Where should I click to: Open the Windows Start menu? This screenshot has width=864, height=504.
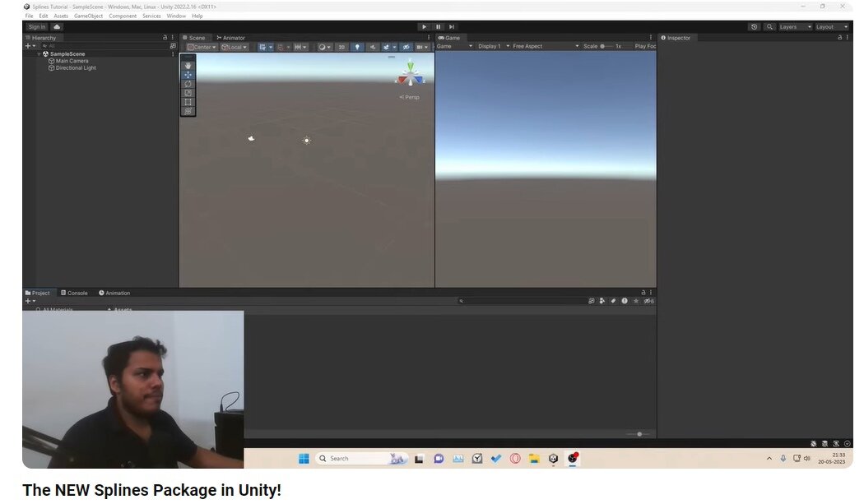coord(304,458)
